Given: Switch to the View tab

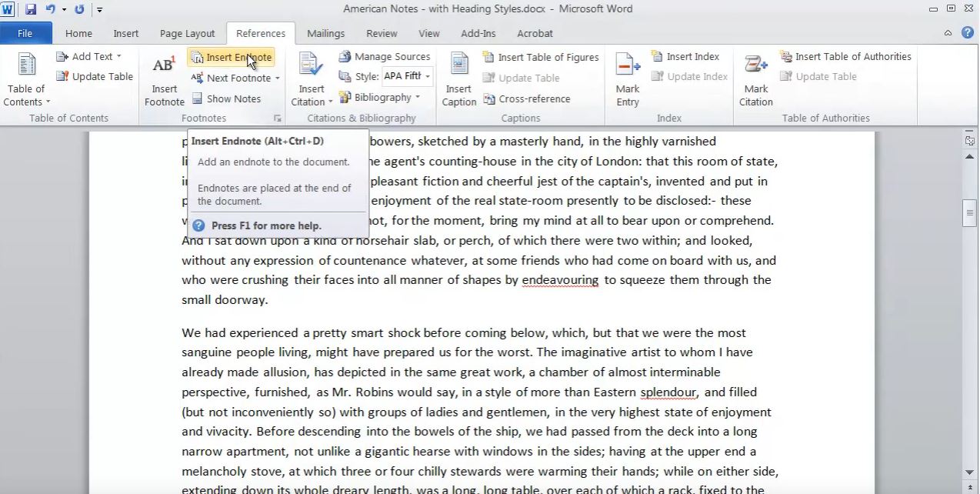Looking at the screenshot, I should point(429,33).
